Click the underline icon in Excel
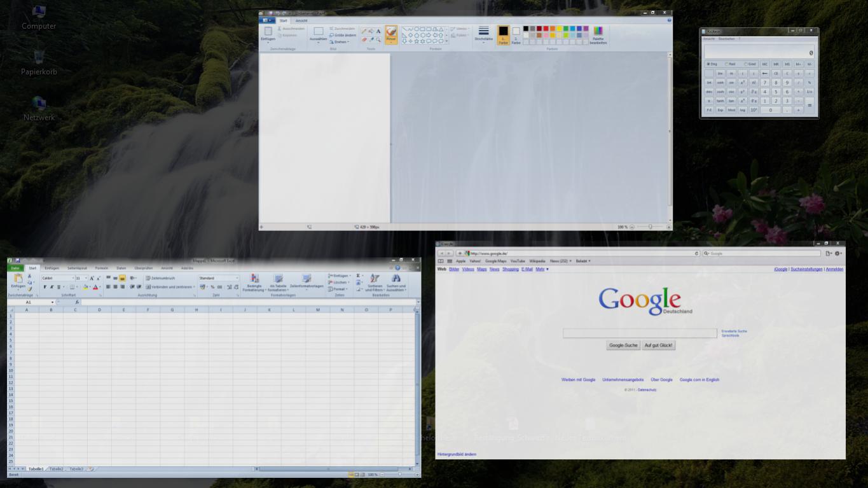The width and height of the screenshot is (868, 488). [x=59, y=287]
